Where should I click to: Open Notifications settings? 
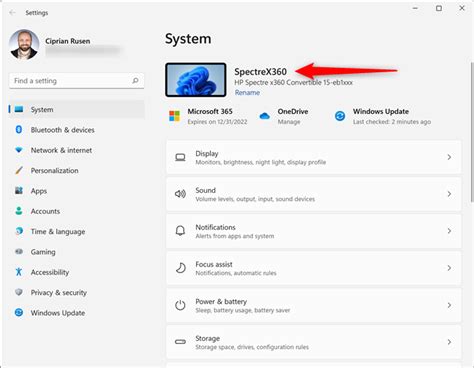point(314,231)
